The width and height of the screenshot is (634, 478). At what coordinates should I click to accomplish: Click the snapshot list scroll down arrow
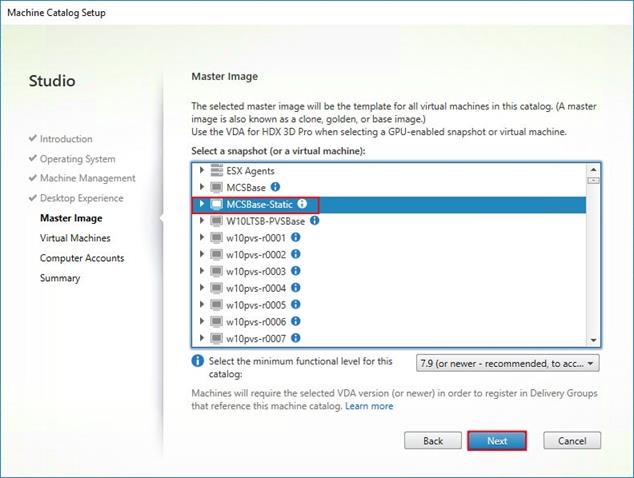click(593, 340)
